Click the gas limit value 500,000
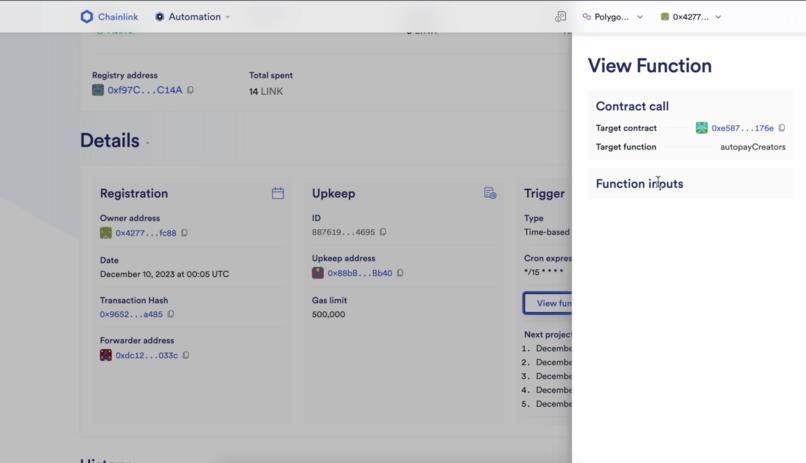The image size is (806, 463). pyautogui.click(x=328, y=314)
